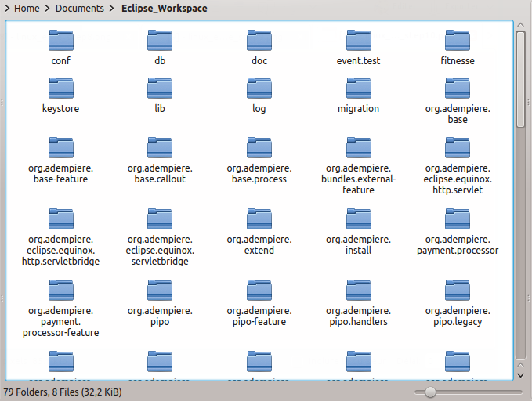532x401 pixels.
Task: Select the keystore folder icon
Action: [x=61, y=89]
